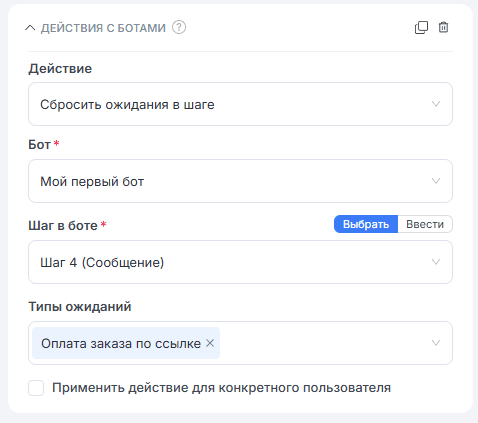
Task: Open the Бот dropdown showing Мой первый бот
Action: coord(240,181)
